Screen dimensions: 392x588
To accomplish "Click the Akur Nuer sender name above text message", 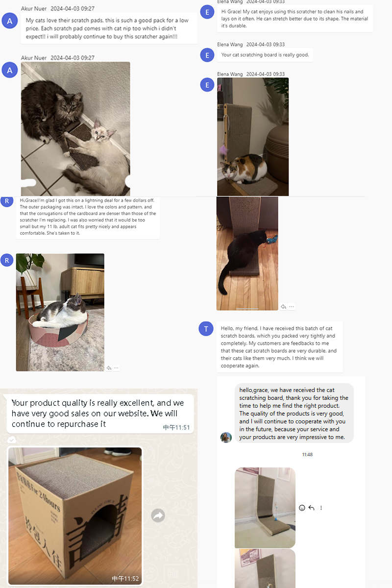I will point(34,8).
